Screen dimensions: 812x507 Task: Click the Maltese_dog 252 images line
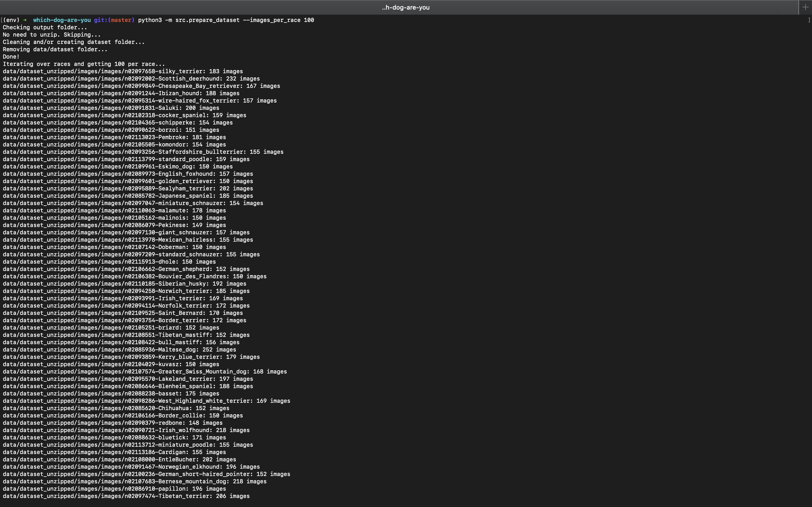[x=120, y=349]
